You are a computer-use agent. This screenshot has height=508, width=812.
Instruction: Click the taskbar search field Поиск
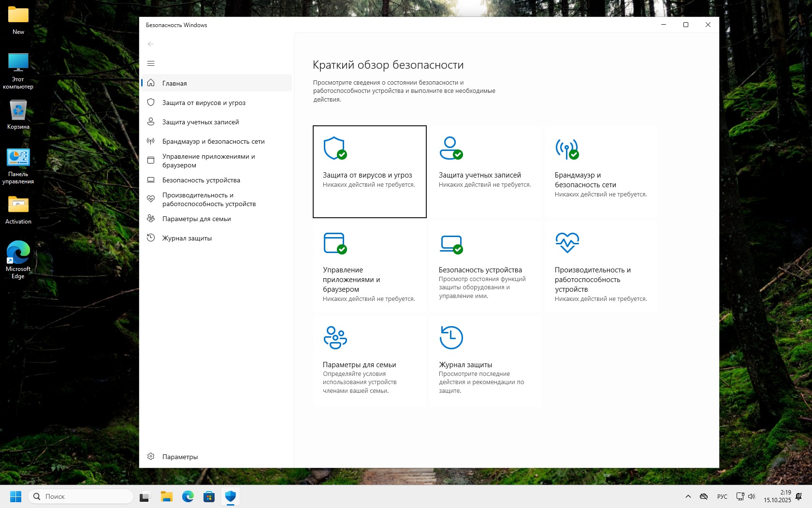click(81, 496)
